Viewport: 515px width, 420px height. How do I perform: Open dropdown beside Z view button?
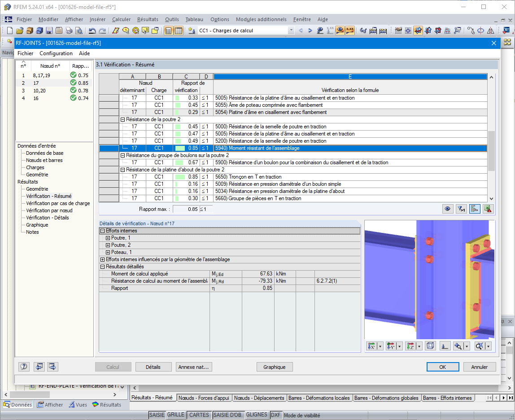pos(419,346)
